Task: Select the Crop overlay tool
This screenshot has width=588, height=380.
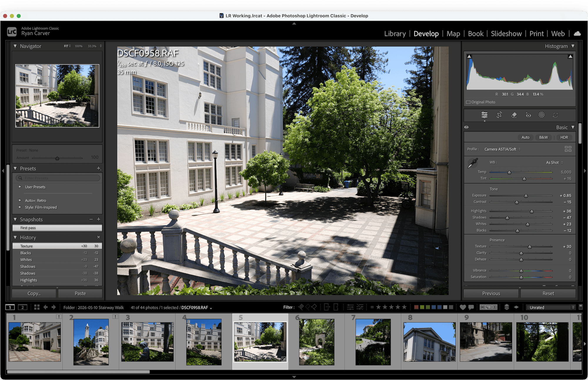Action: tap(499, 115)
